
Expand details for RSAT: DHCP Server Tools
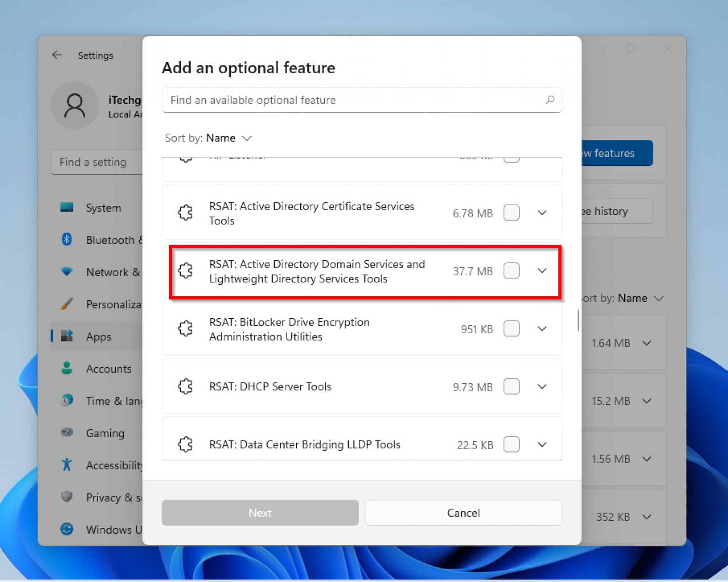542,386
